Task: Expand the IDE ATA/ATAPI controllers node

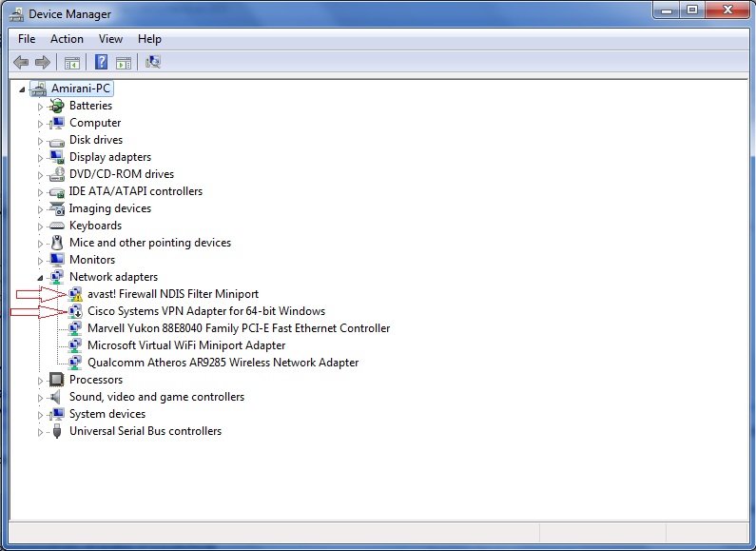Action: [40, 192]
